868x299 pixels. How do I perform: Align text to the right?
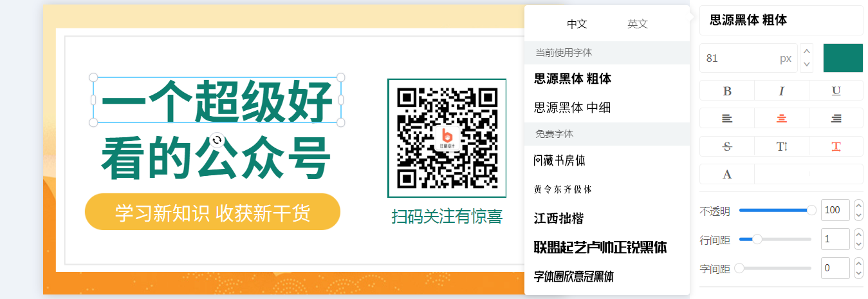click(836, 119)
